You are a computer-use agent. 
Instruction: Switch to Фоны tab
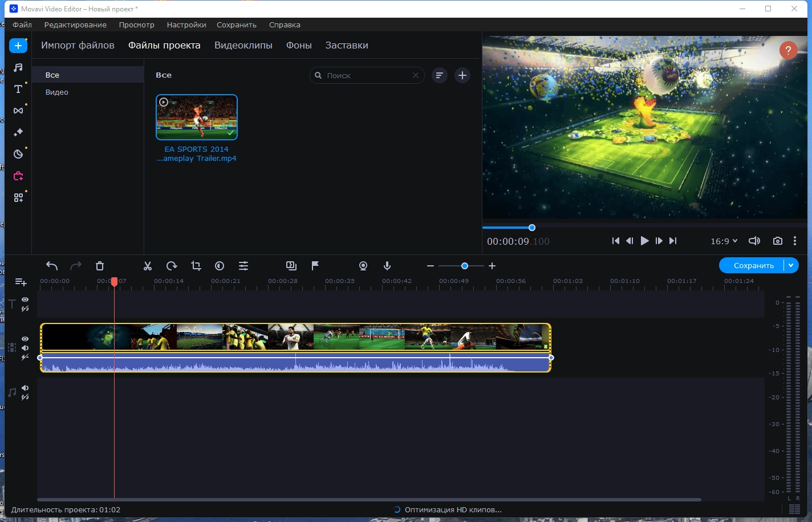pos(299,46)
